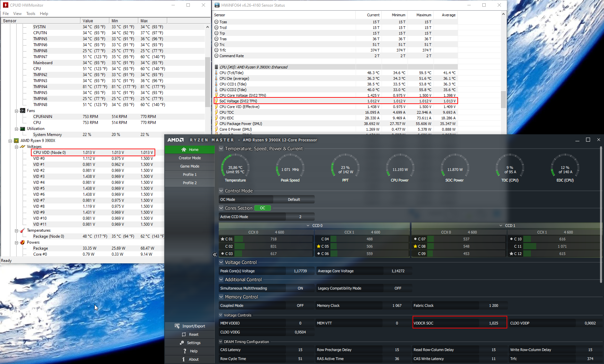
Task: Open the Tools menu in HWMonitor
Action: [x=31, y=14]
